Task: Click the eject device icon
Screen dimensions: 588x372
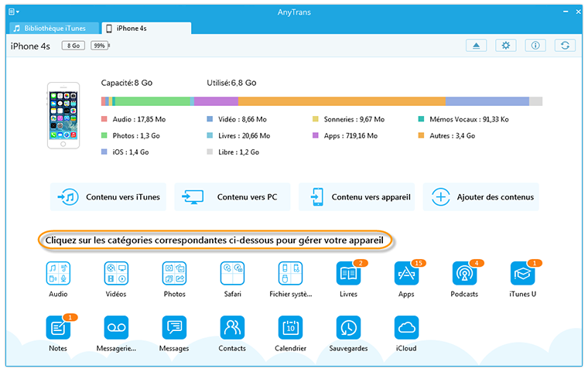Action: 477,46
